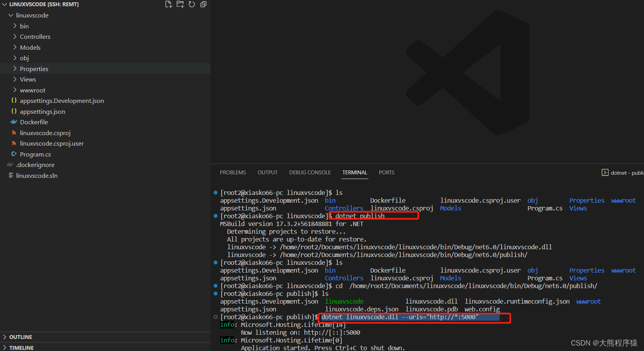Click the highlighted dotnet linuxvscode.dll --urls command
Viewport: 644px width, 351px height.
[x=400, y=317]
